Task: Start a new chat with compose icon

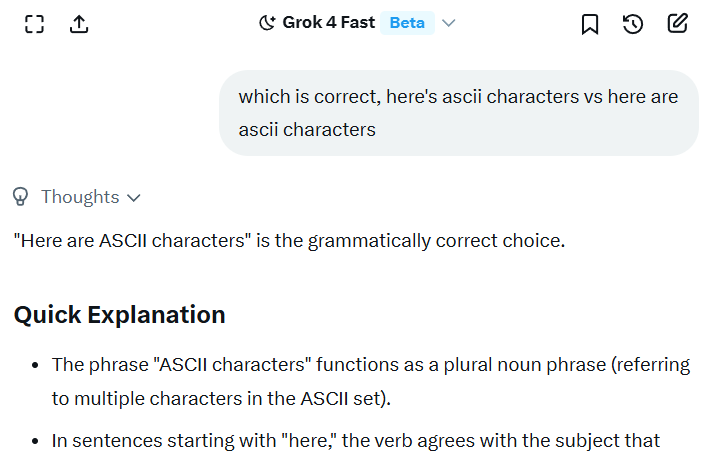Action: tap(678, 23)
